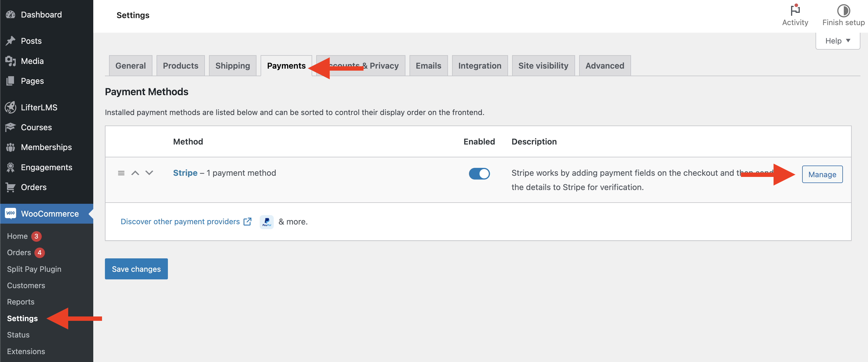Click the LifterLMS rocket icon
The image size is (868, 362).
10,107
